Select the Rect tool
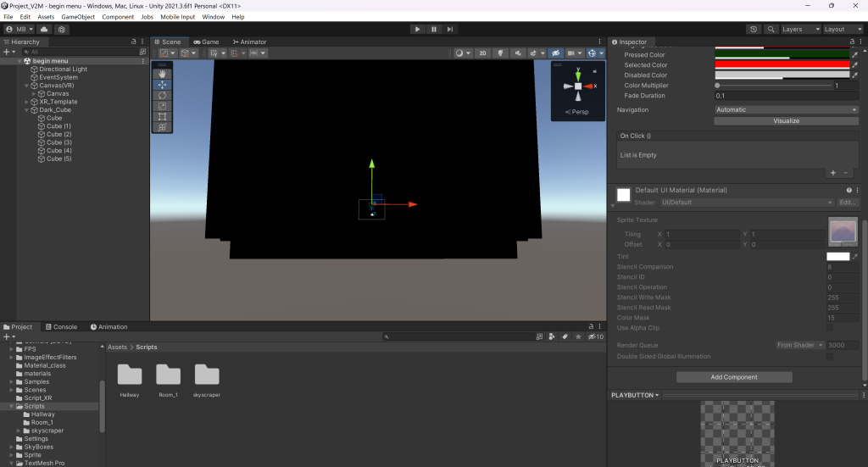Screen dimensions: 868x467 click(162, 117)
